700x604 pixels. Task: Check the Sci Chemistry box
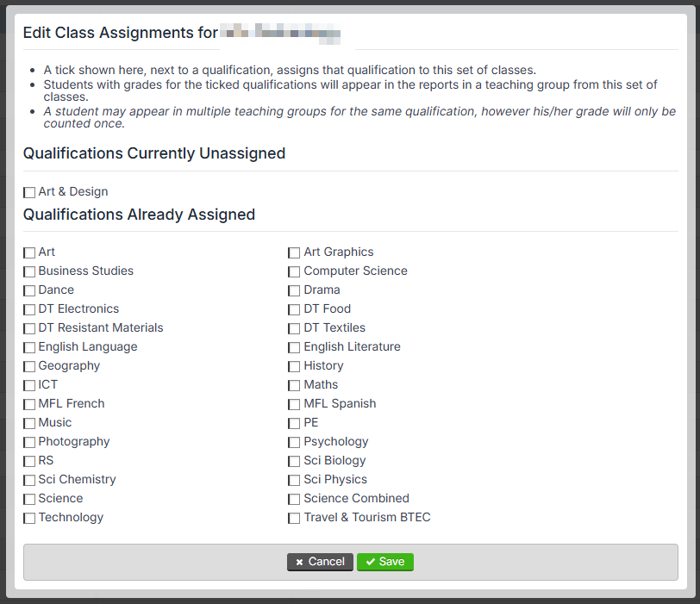point(29,481)
